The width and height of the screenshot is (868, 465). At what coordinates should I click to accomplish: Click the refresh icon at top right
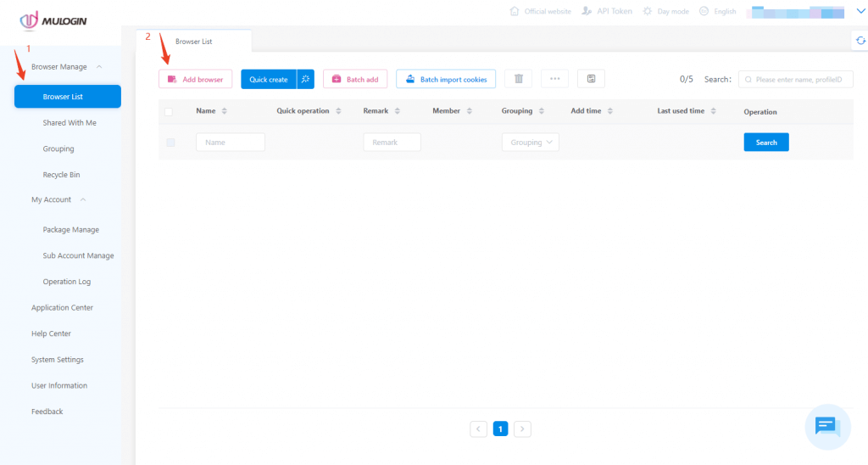point(860,41)
